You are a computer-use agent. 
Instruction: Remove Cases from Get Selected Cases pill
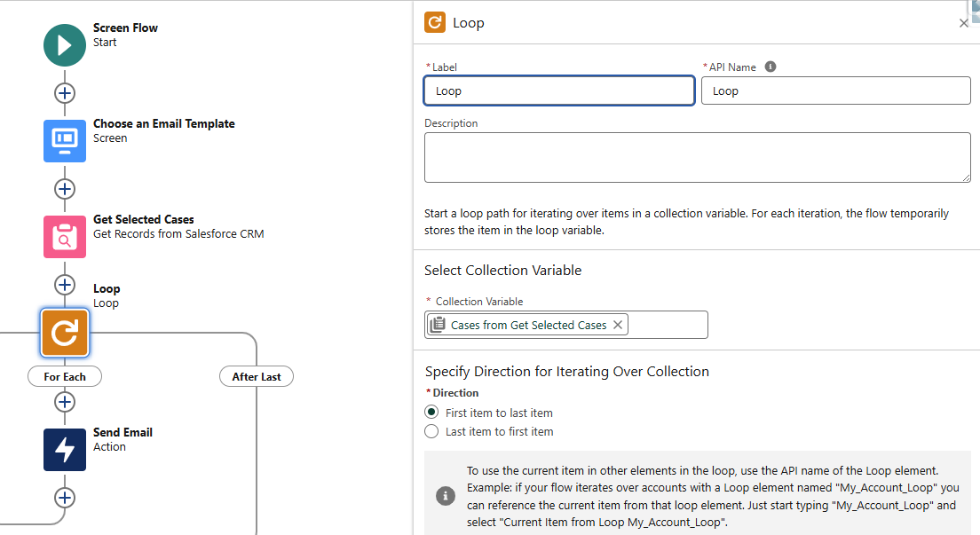[x=618, y=325]
